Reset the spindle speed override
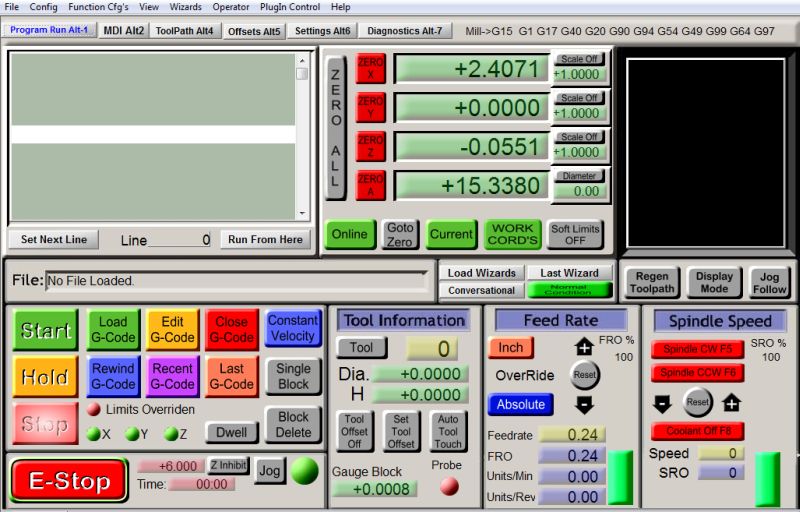Viewport: 800px width, 512px height. [697, 402]
